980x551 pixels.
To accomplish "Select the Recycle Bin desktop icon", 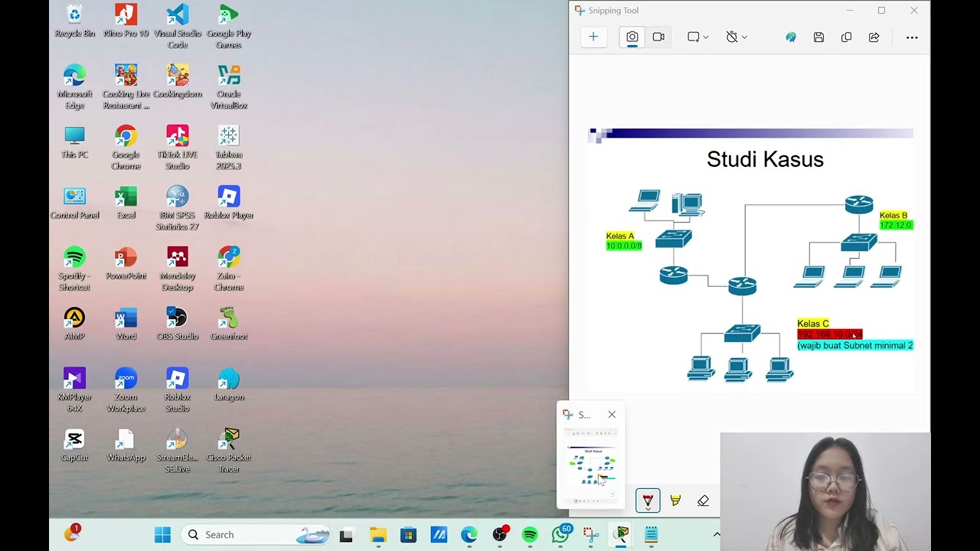I will 74,21.
